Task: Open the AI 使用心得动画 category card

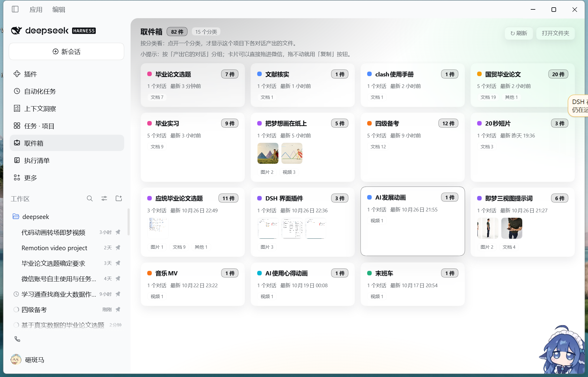Action: point(303,284)
